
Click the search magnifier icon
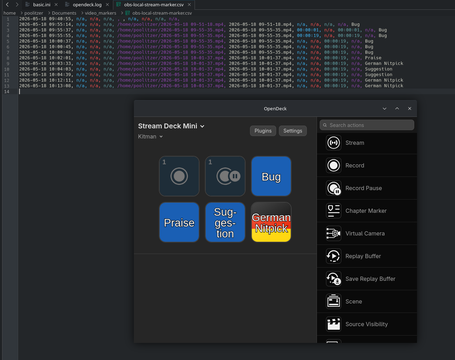(x=325, y=125)
